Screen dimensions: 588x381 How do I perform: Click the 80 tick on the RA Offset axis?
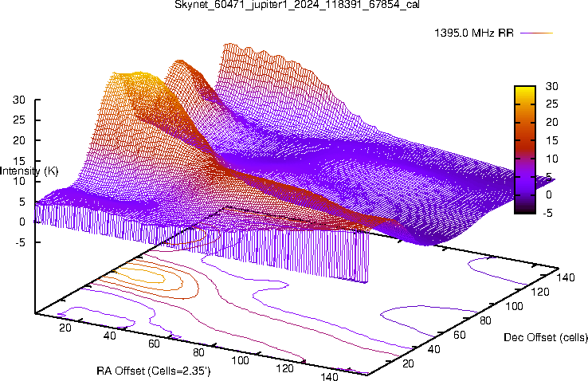point(198,352)
